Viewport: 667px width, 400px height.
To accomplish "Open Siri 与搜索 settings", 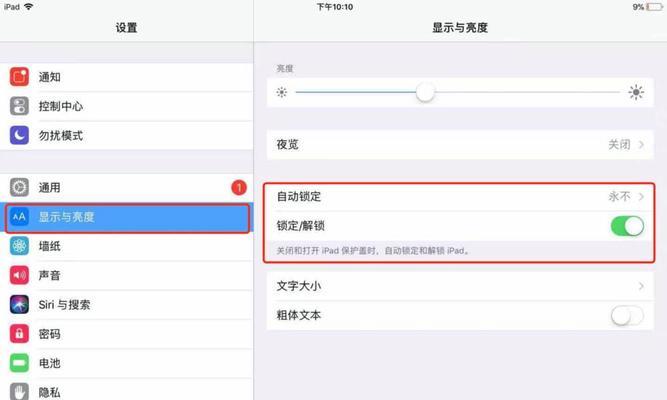I will coord(127,305).
